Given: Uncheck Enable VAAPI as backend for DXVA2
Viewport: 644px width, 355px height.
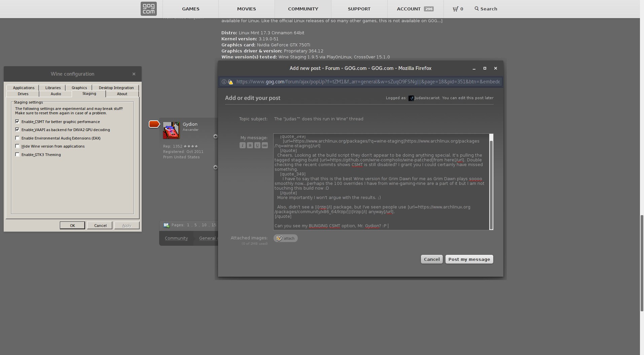Looking at the screenshot, I should tap(17, 129).
